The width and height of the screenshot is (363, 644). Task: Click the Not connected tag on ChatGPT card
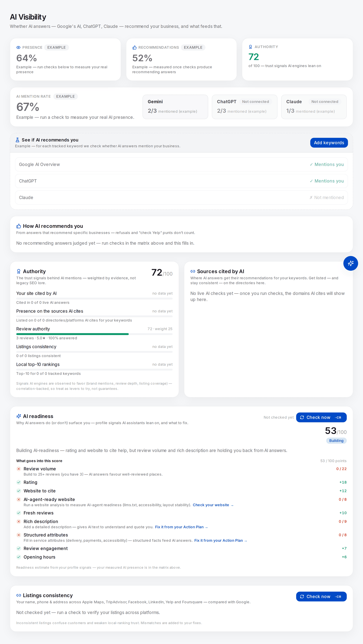(x=256, y=102)
